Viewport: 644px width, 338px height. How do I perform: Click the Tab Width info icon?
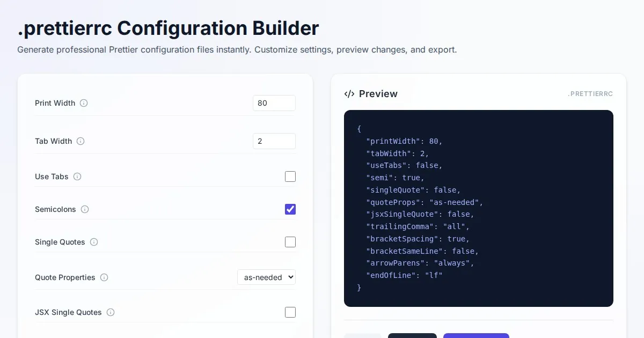(x=80, y=141)
